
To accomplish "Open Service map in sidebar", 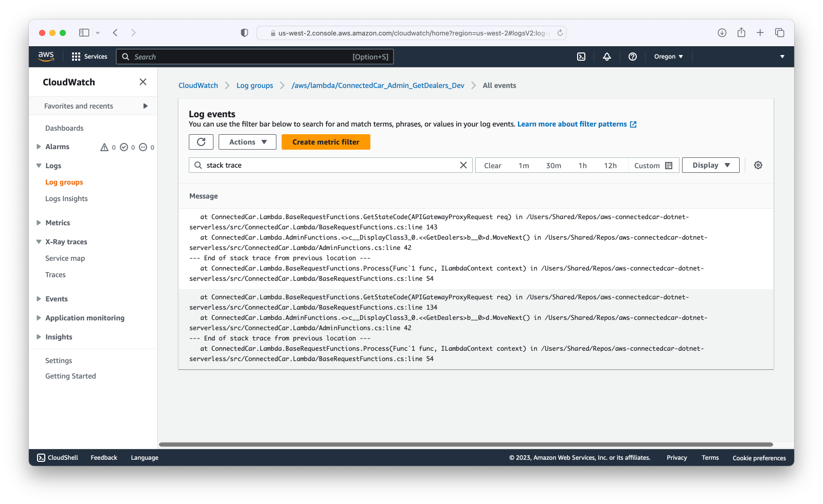I will (65, 258).
